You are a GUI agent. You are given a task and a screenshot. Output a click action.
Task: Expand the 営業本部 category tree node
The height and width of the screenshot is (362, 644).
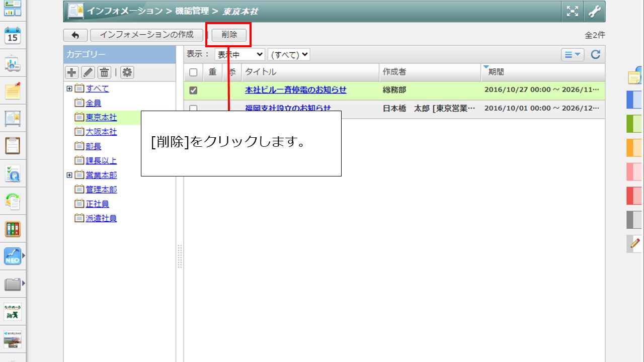coord(69,175)
